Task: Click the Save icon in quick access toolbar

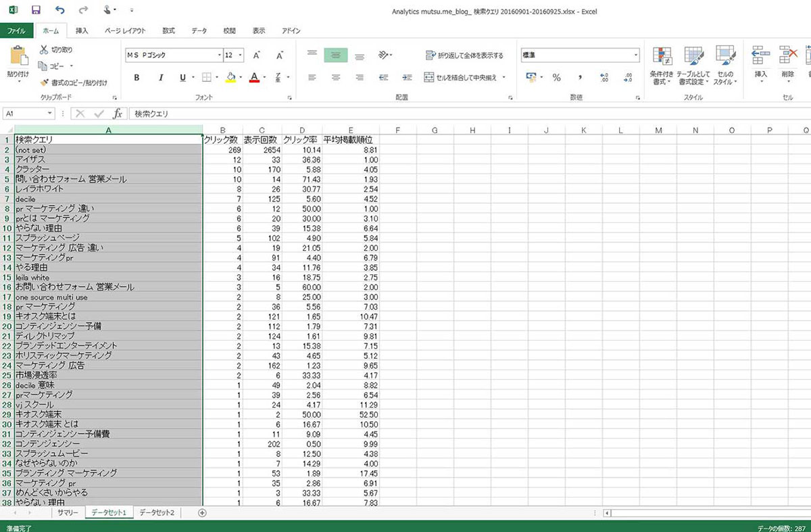Action: [x=36, y=10]
